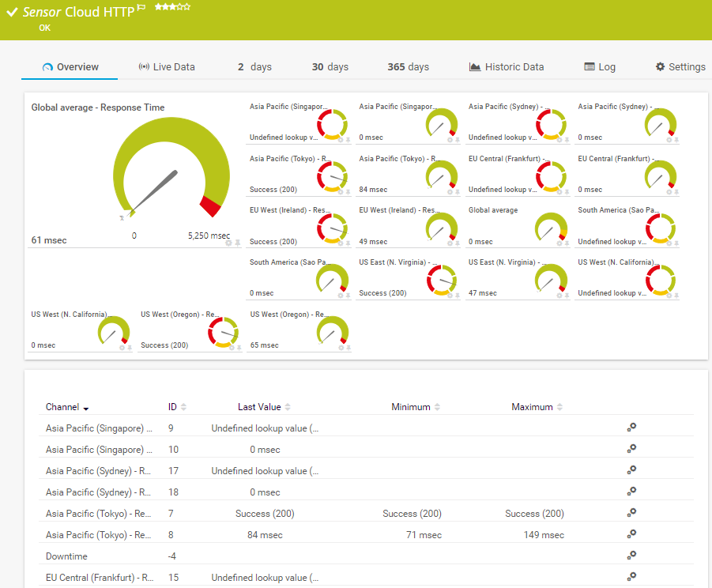Set the sensor star rating priority

pos(171,7)
